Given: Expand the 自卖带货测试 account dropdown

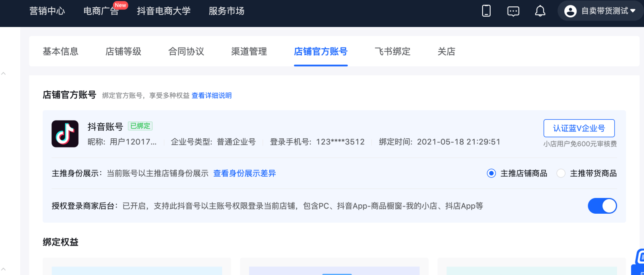Looking at the screenshot, I should click(x=601, y=11).
